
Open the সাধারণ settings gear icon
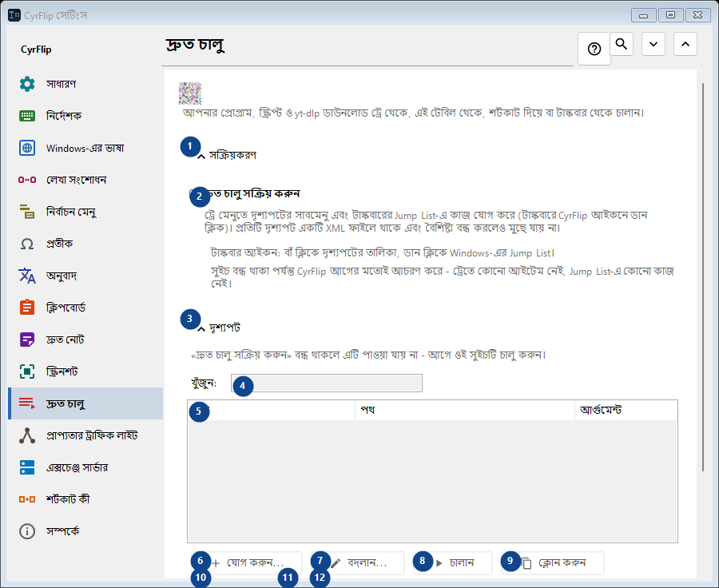coord(27,84)
